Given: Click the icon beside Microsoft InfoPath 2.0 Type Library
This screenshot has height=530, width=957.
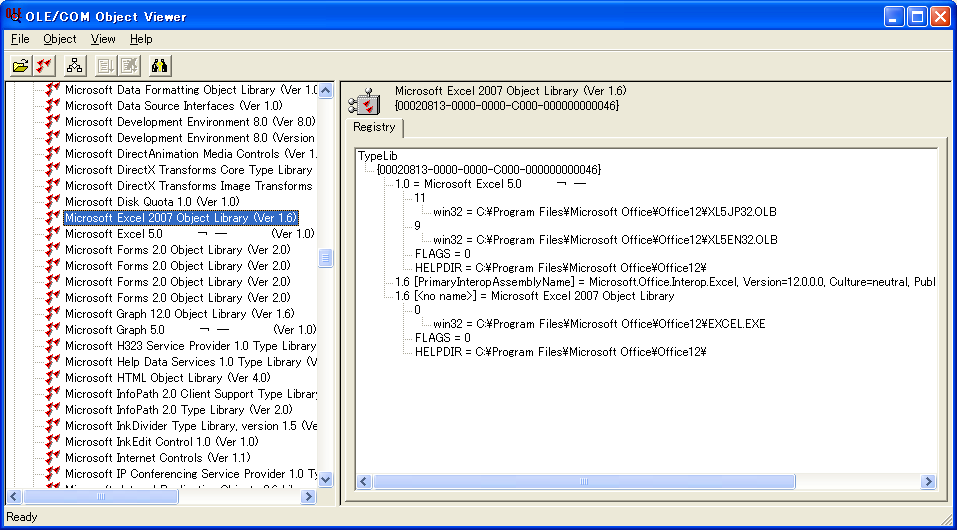Looking at the screenshot, I should tap(53, 409).
